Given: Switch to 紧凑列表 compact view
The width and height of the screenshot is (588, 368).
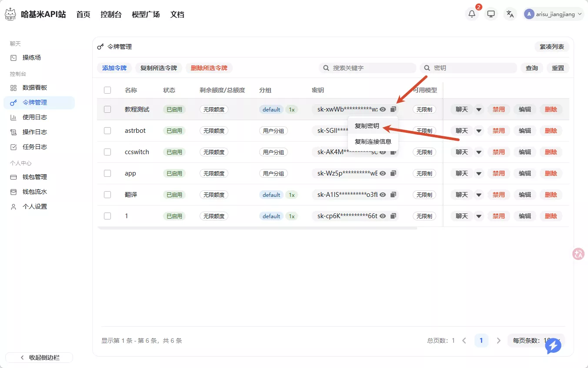Looking at the screenshot, I should [x=552, y=47].
